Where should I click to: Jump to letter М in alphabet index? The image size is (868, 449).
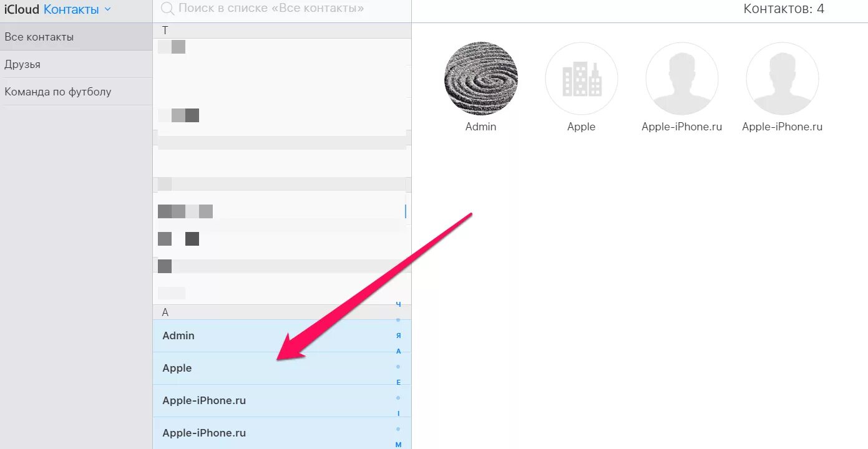pyautogui.click(x=398, y=445)
